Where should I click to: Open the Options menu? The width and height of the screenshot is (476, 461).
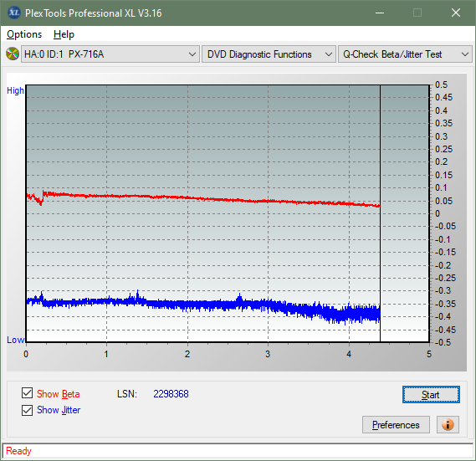24,34
